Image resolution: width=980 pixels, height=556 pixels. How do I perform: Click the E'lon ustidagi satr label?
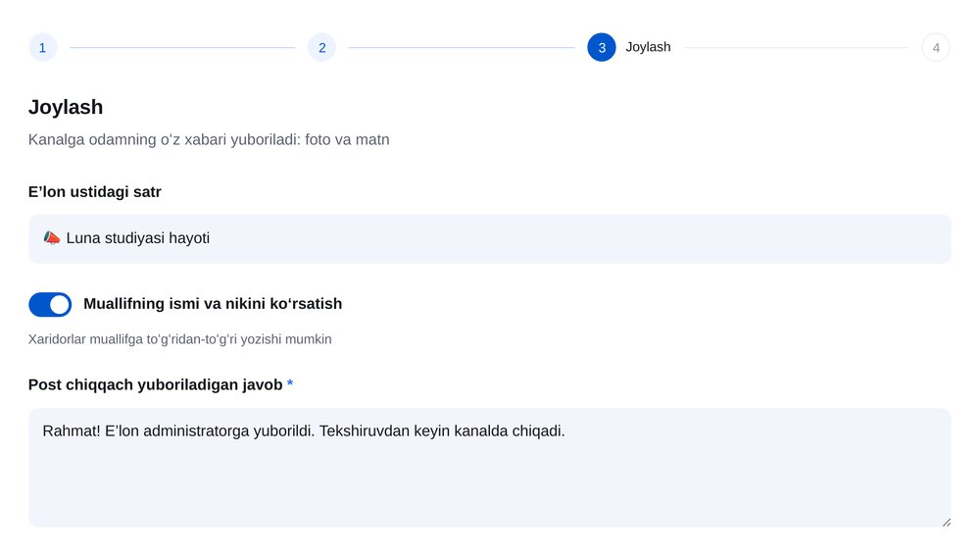(94, 192)
